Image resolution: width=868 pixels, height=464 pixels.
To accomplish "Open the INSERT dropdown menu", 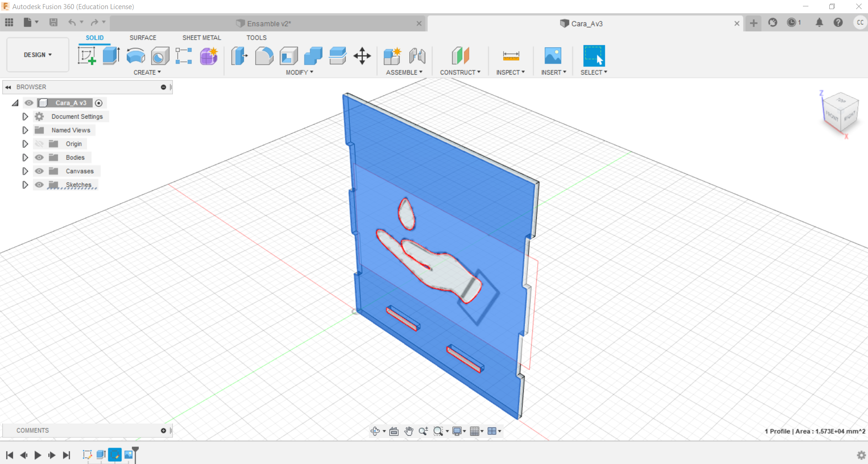I will click(554, 72).
